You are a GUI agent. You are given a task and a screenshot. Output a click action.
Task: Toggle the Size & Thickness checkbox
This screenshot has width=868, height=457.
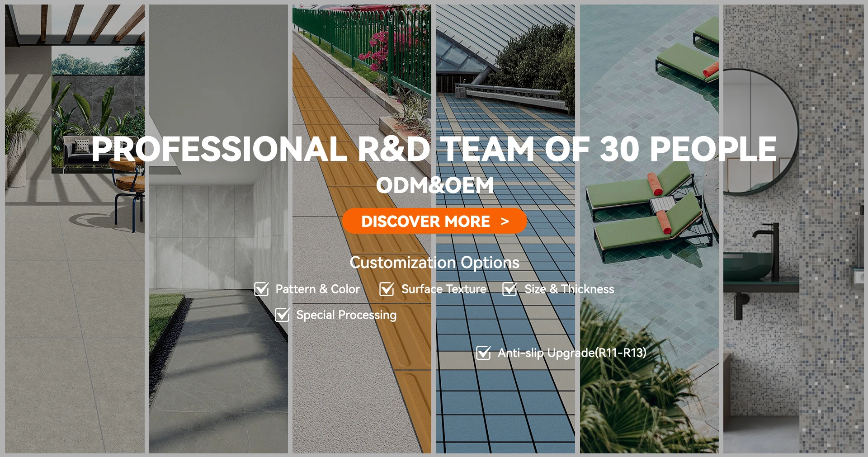click(509, 289)
